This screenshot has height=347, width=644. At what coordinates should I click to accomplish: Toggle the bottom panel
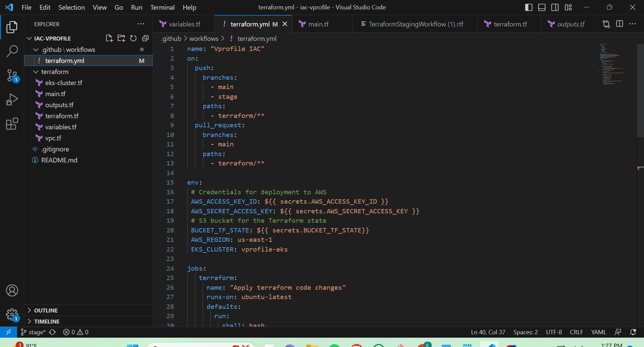click(542, 7)
